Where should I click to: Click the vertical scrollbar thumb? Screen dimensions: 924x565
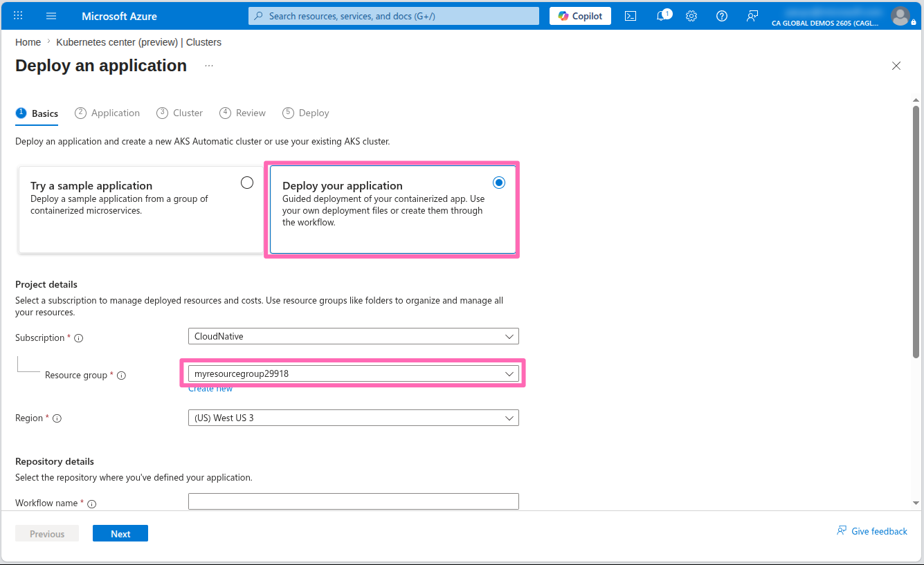click(x=916, y=232)
